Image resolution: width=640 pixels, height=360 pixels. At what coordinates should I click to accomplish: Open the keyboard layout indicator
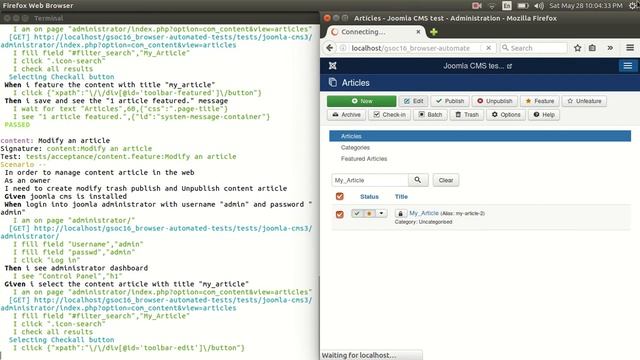point(507,6)
